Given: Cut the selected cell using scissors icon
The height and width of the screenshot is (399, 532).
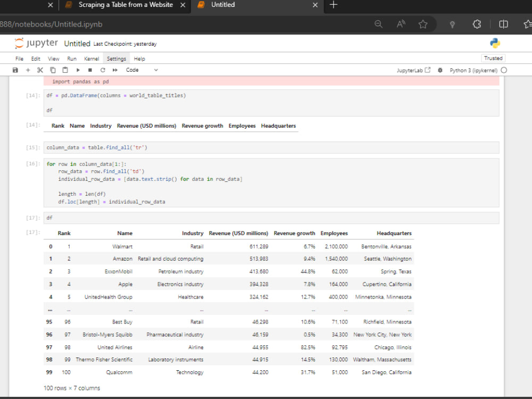Looking at the screenshot, I should point(40,70).
